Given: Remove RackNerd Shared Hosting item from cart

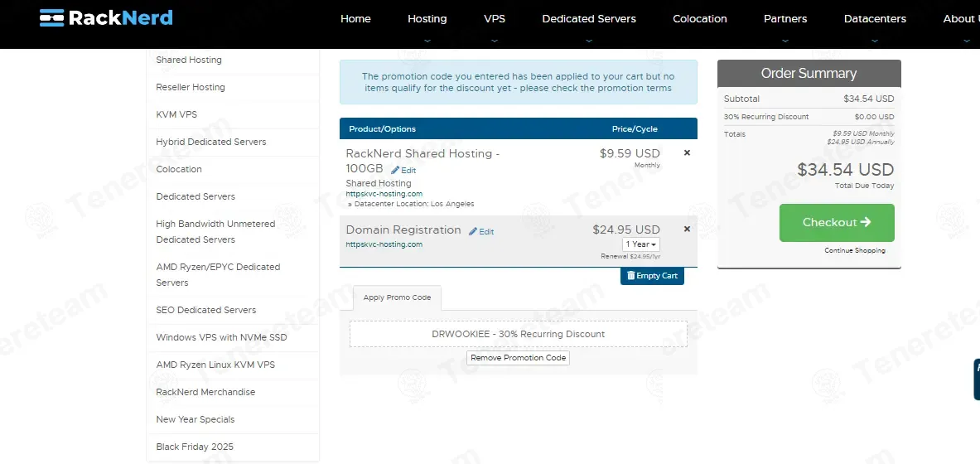Looking at the screenshot, I should coord(687,152).
